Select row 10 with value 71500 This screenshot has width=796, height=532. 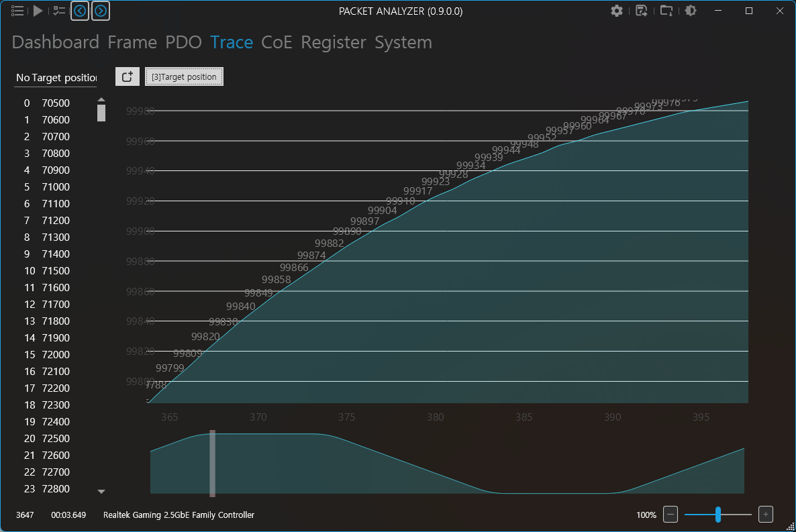pos(55,271)
